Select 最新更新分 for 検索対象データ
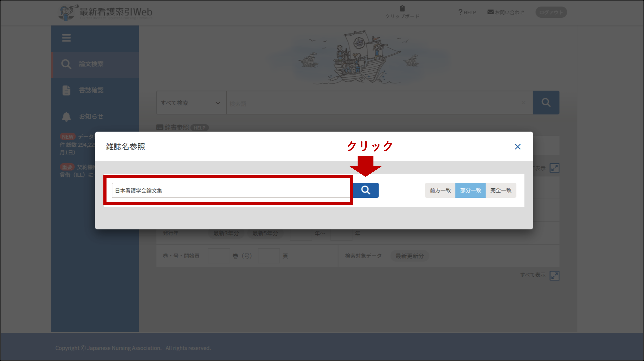The height and width of the screenshot is (361, 644). [410, 256]
